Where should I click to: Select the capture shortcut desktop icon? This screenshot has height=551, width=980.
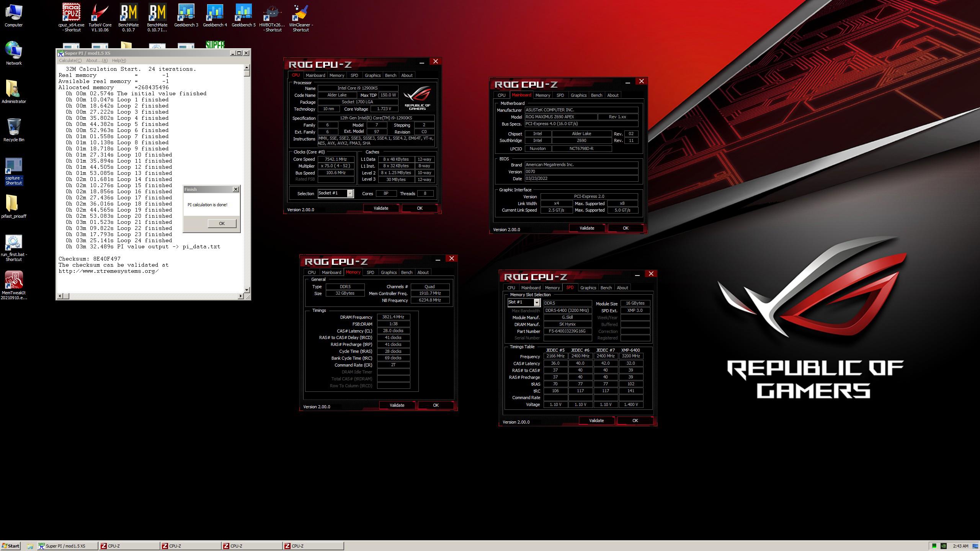coord(14,171)
